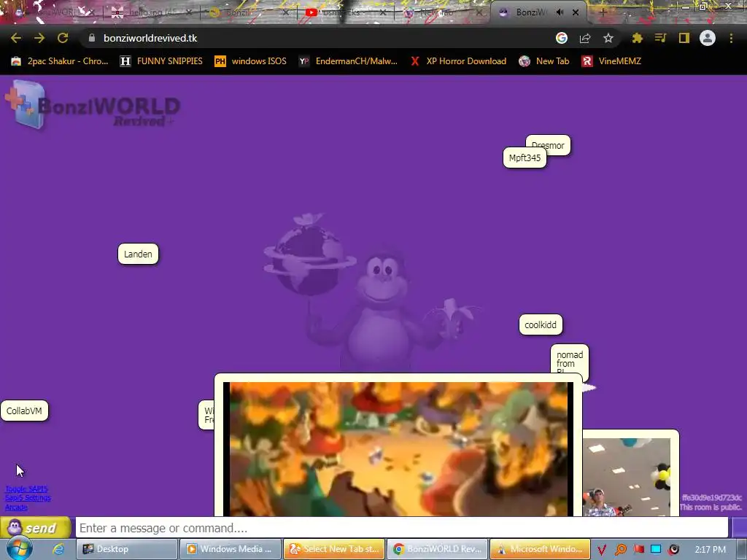
Task: Go forward to the next page
Action: [x=39, y=38]
